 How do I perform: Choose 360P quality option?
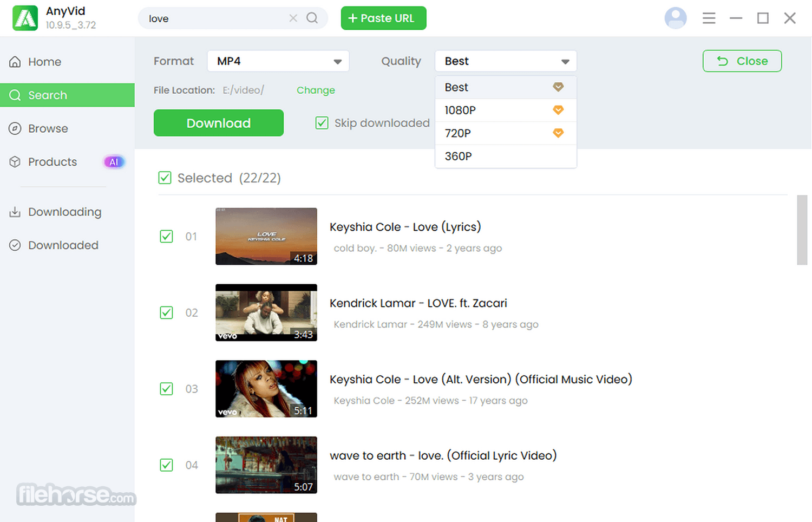click(x=506, y=156)
